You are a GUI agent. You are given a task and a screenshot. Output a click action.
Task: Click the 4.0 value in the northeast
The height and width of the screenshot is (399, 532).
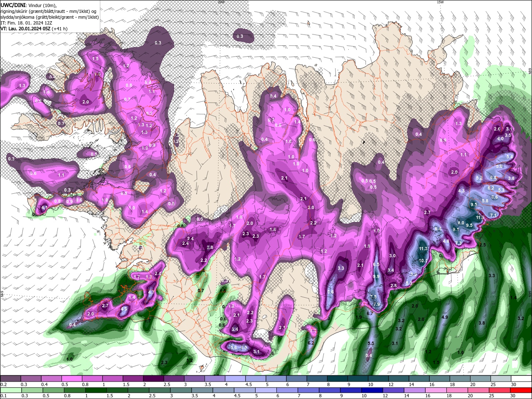(x=500, y=138)
